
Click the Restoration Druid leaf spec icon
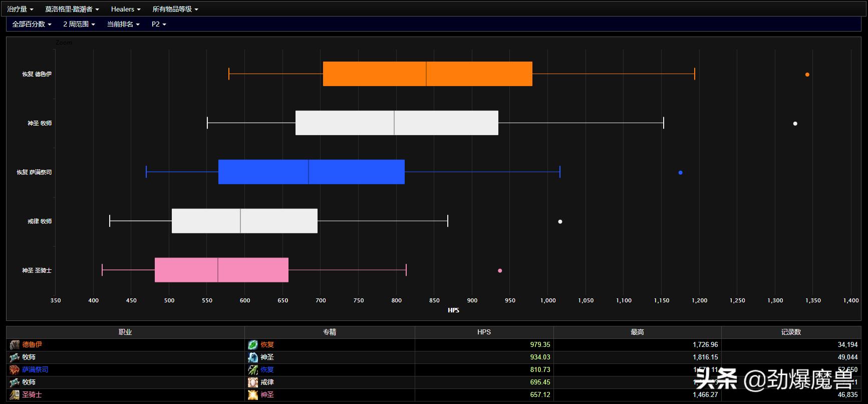tap(253, 345)
